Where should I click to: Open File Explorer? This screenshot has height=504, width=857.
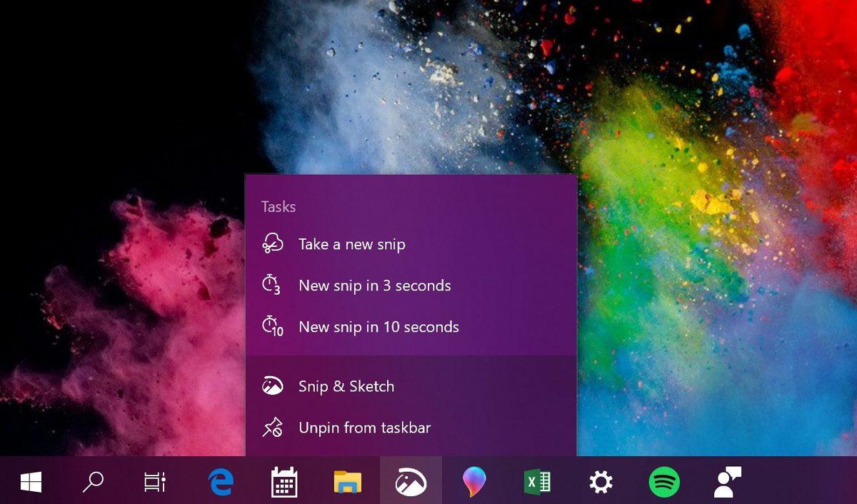tap(347, 482)
